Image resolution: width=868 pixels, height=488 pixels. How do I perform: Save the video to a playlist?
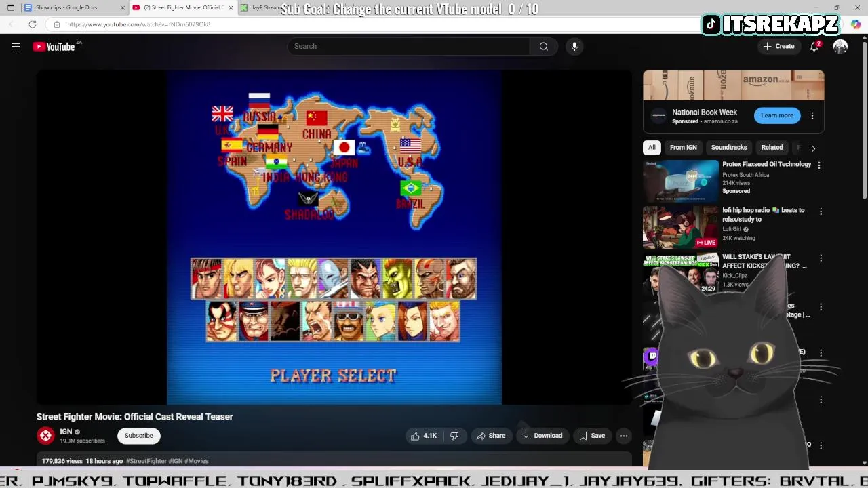pyautogui.click(x=591, y=436)
